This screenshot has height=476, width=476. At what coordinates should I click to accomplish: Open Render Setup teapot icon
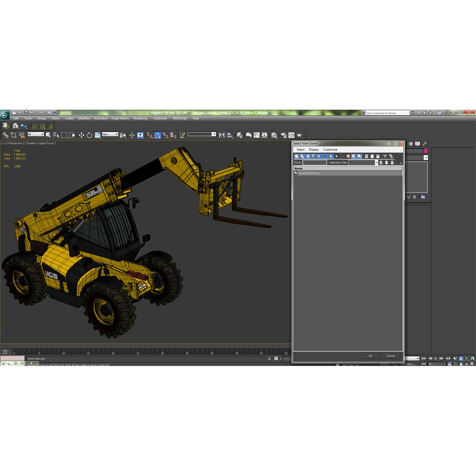click(x=283, y=135)
